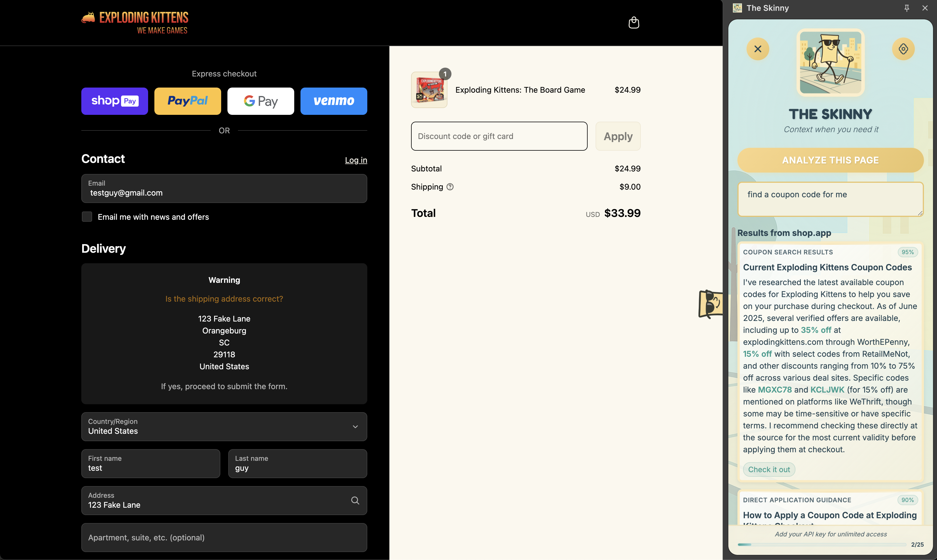Click ANALYZE THIS PAGE button
937x560 pixels.
click(x=830, y=160)
